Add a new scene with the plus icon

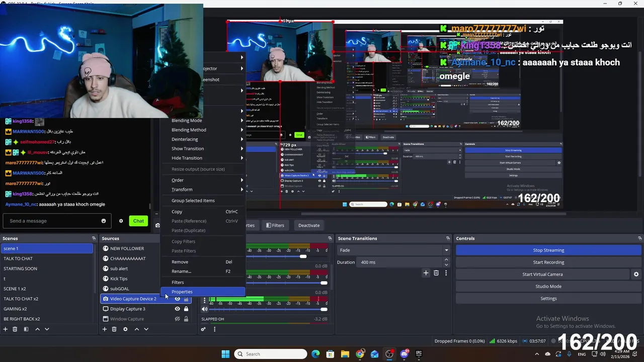point(5,329)
